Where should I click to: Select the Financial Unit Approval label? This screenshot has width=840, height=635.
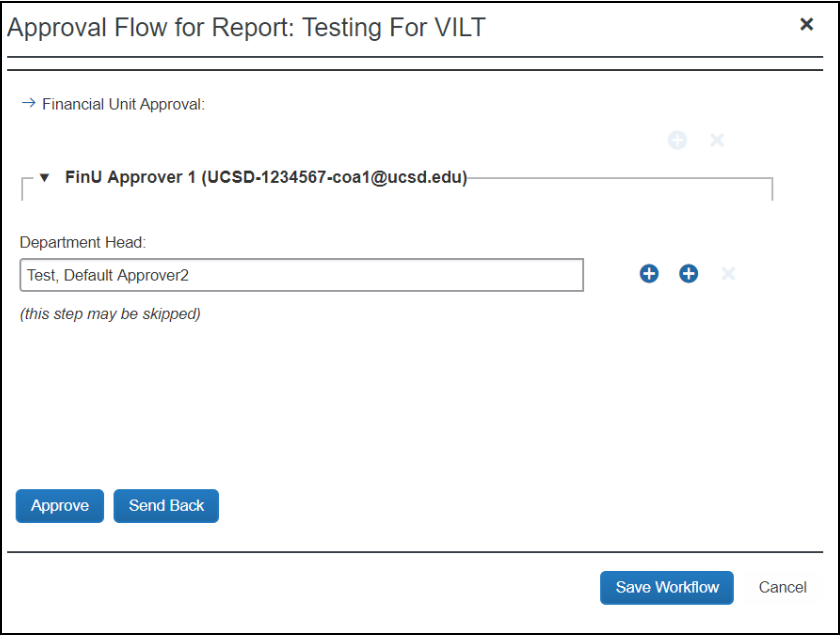[x=123, y=104]
